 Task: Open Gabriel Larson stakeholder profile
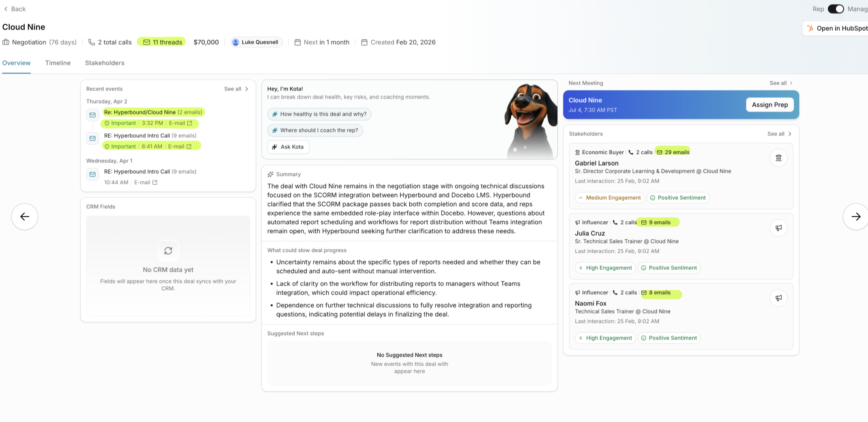click(x=597, y=163)
